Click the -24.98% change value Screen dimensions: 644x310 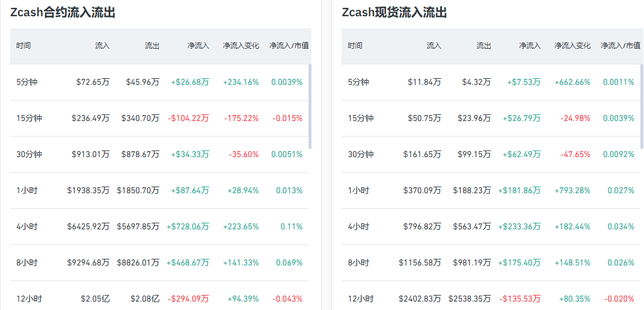575,119
